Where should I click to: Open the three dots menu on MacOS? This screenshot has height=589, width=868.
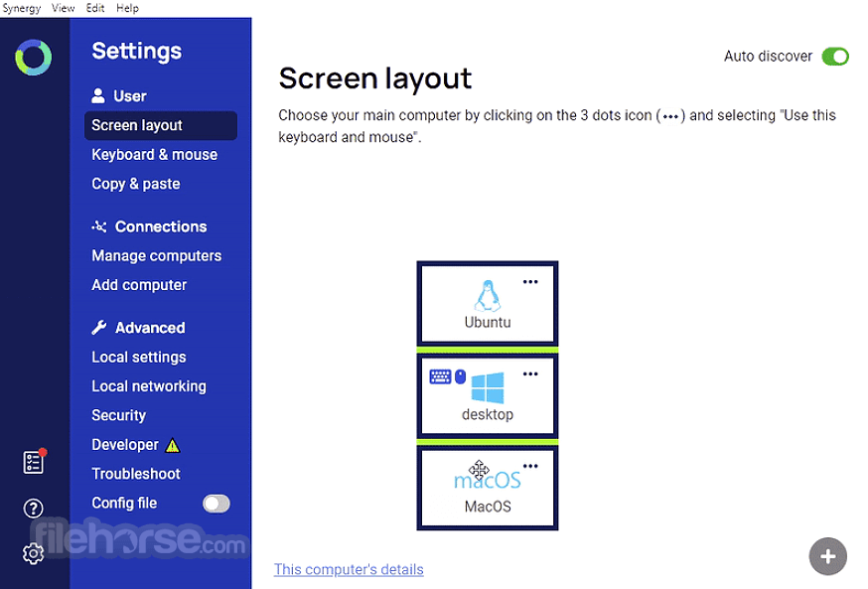530,466
